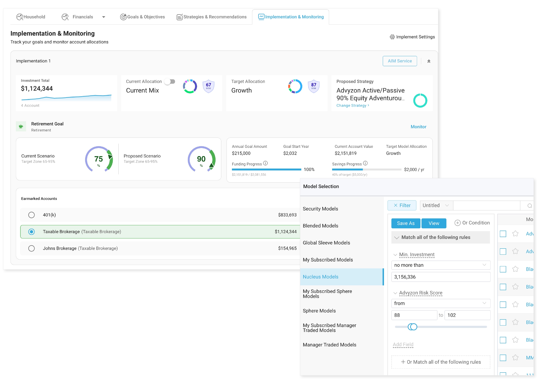This screenshot has height=392, width=537.
Task: Go to Goals & Objectives tab
Action: tap(142, 17)
